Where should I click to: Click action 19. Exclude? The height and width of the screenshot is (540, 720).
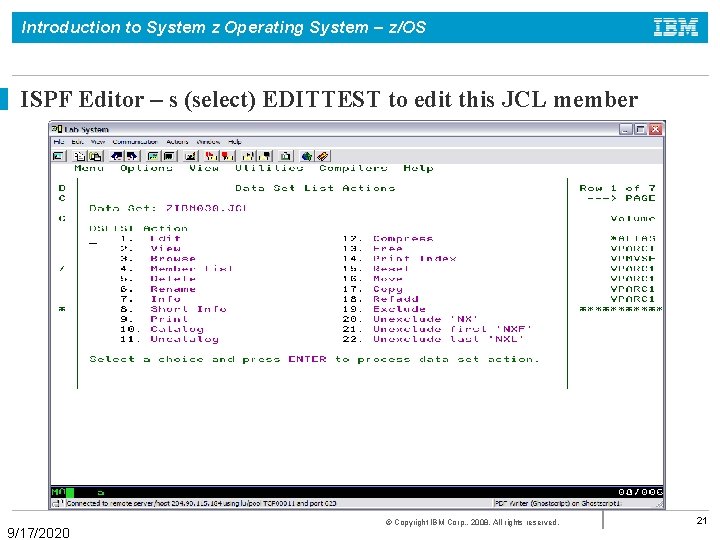click(x=384, y=309)
